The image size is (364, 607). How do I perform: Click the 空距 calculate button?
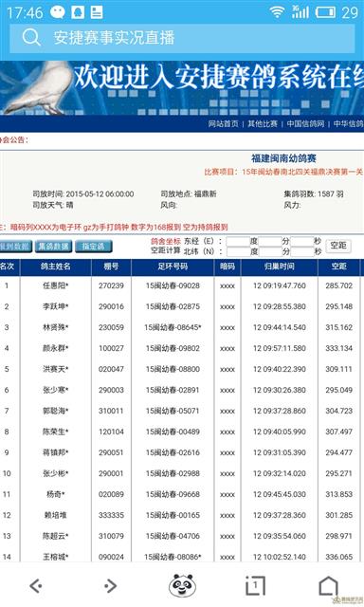coord(338,246)
